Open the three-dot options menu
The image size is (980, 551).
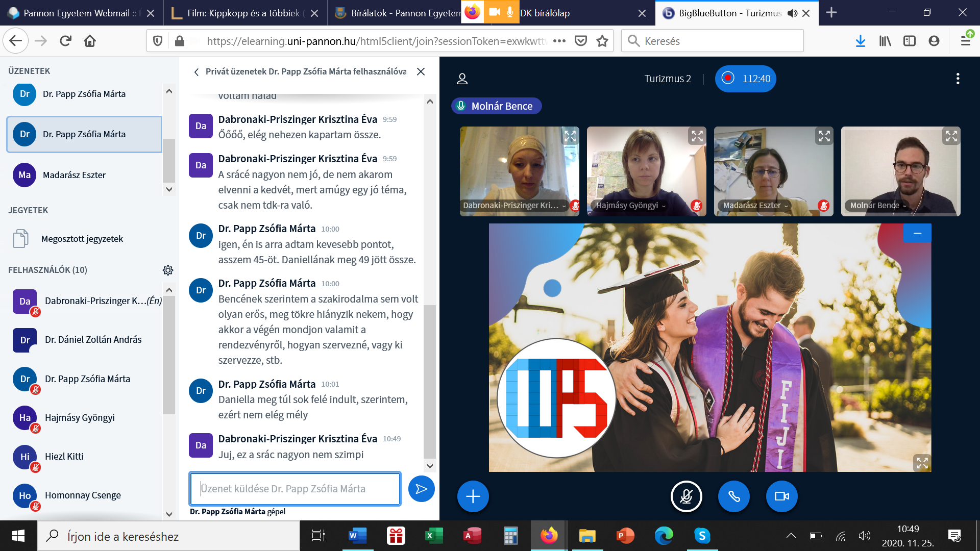[958, 79]
